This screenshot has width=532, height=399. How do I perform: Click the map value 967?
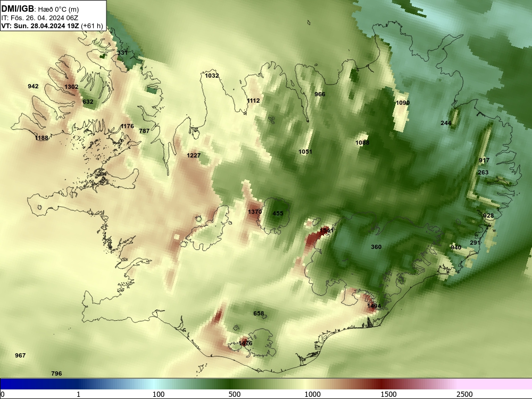click(x=20, y=355)
